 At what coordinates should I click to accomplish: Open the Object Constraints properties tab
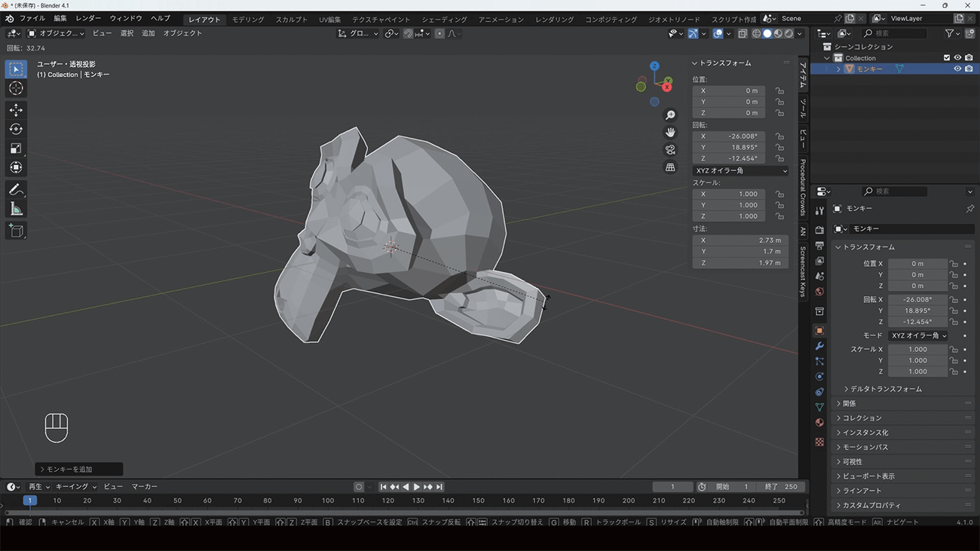[x=819, y=392]
